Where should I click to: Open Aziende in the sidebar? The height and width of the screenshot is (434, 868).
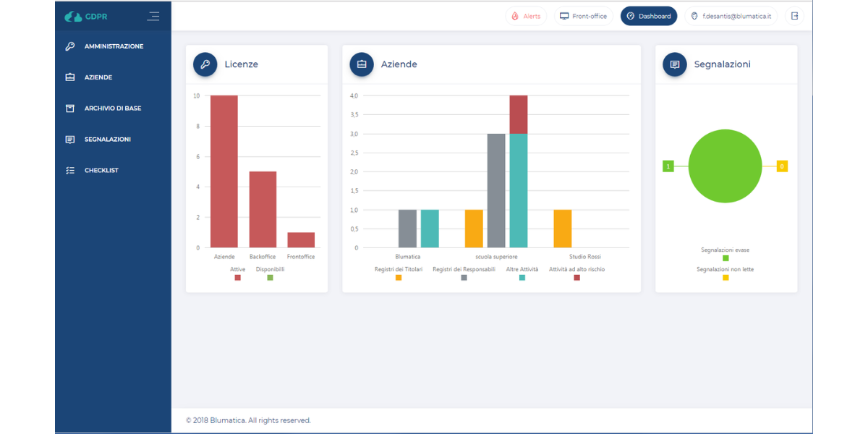pyautogui.click(x=98, y=77)
